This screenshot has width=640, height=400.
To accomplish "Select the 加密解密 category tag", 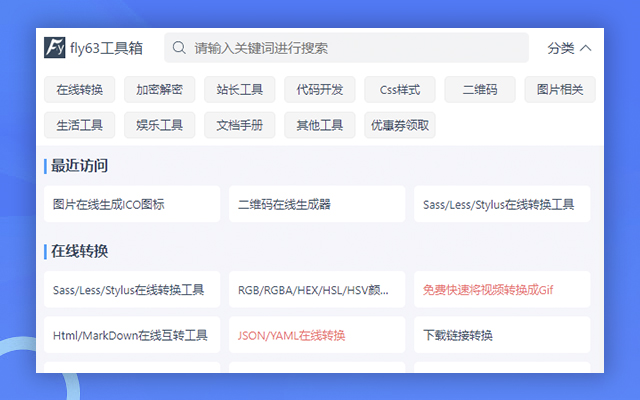I will [x=160, y=89].
